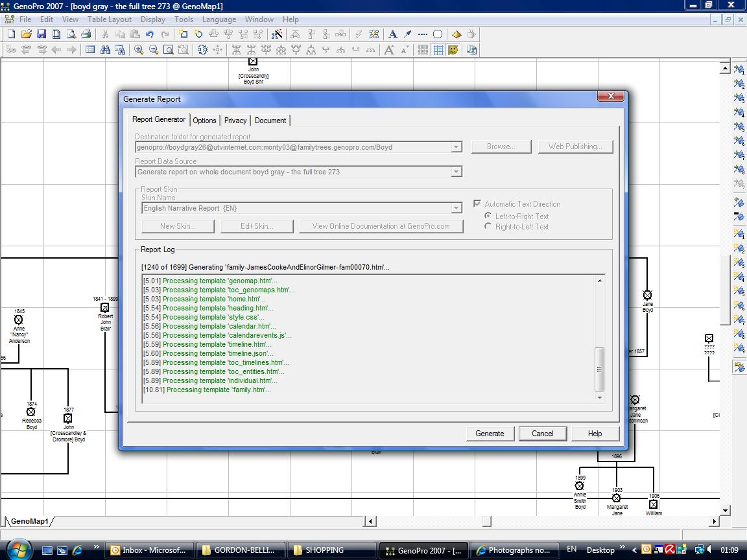The image size is (747, 560).
Task: Select the text label 'A' tool
Action: point(392,34)
